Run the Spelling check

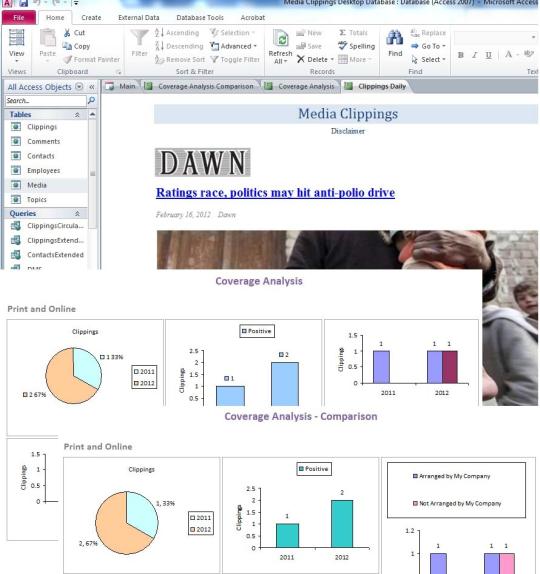(x=357, y=46)
